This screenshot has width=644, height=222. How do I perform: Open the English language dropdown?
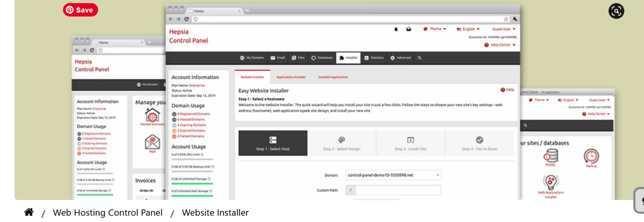pos(468,29)
